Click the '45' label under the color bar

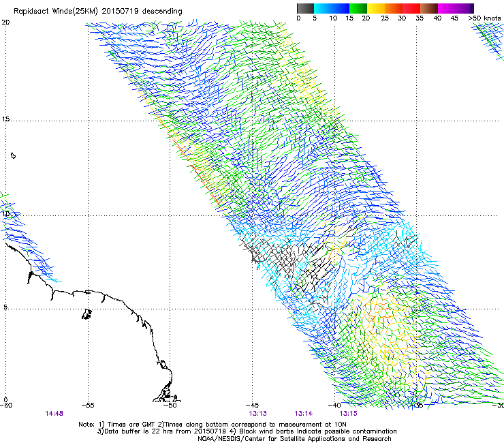tap(454, 18)
